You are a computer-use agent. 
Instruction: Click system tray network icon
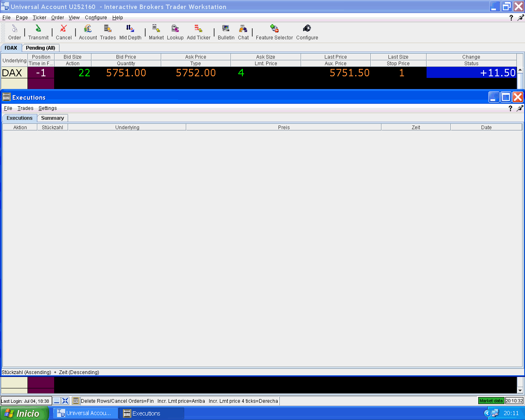pos(495,413)
